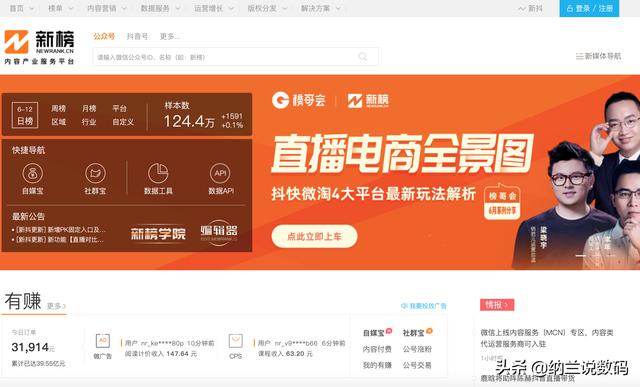Open the 更多... search tab
This screenshot has width=640, height=387.
pos(170,36)
